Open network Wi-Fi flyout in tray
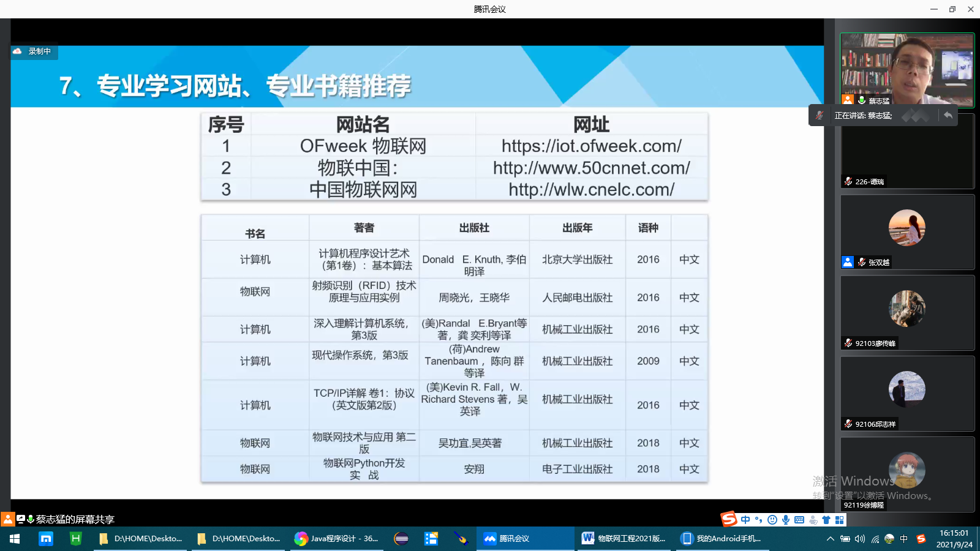980x551 pixels. click(x=875, y=539)
